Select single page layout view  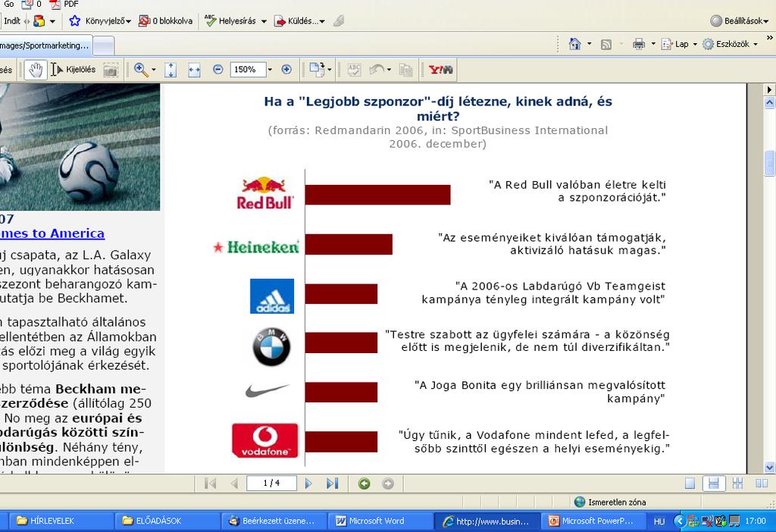click(690, 483)
